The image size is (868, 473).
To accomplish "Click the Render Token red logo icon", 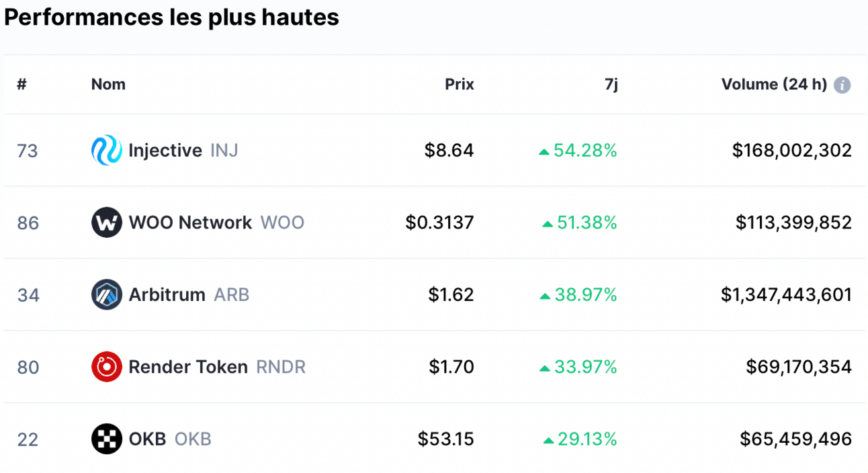I will [106, 367].
